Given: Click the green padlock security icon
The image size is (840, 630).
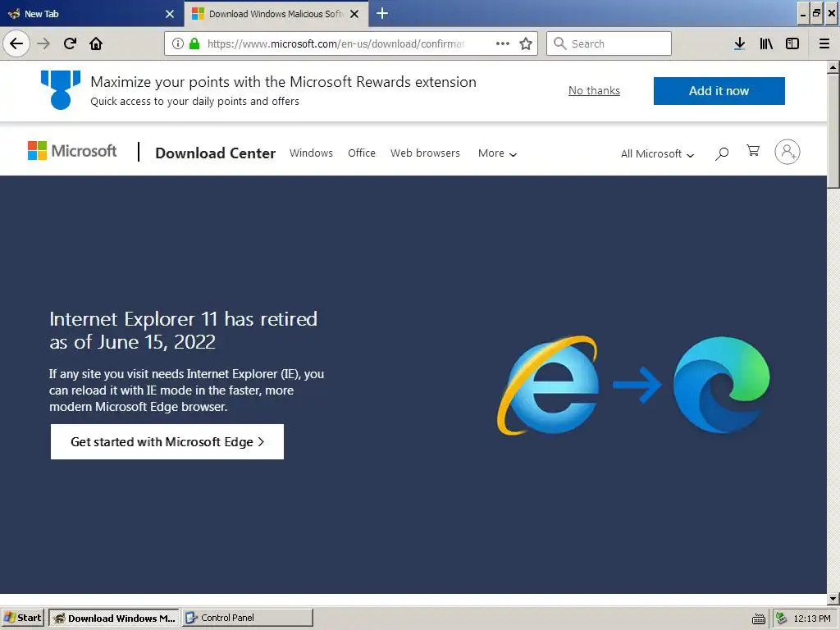Looking at the screenshot, I should [194, 43].
